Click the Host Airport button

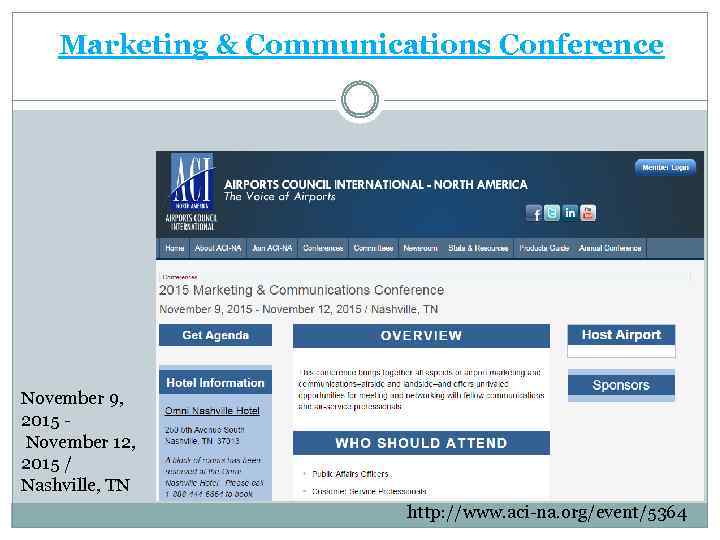[x=621, y=335]
